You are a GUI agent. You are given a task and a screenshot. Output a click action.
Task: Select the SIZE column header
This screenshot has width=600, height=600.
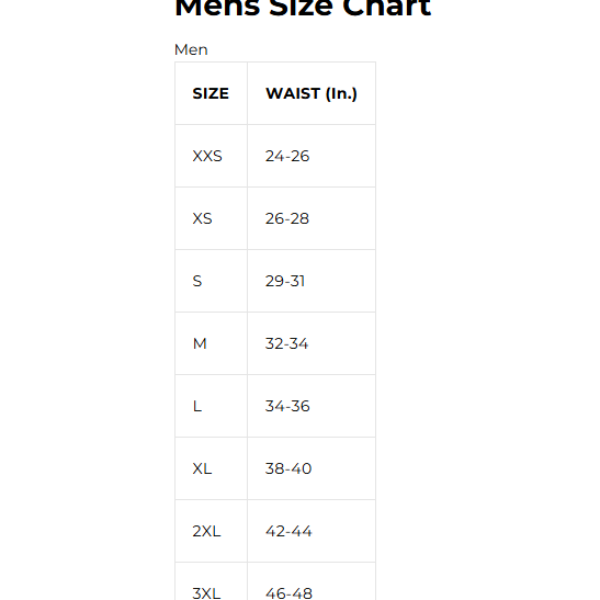210,93
